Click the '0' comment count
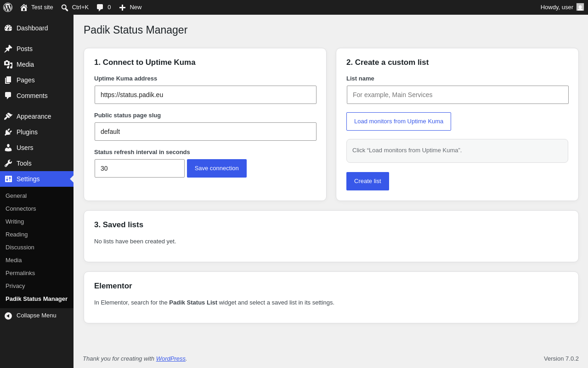Screen dimensions: 588x368 click(109, 7)
